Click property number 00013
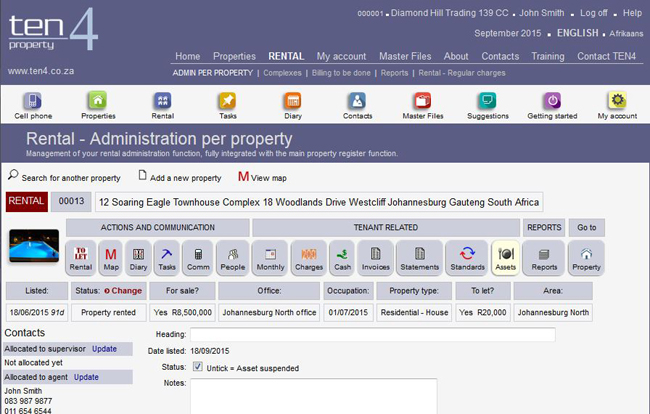Image resolution: width=650 pixels, height=414 pixels. coord(71,201)
